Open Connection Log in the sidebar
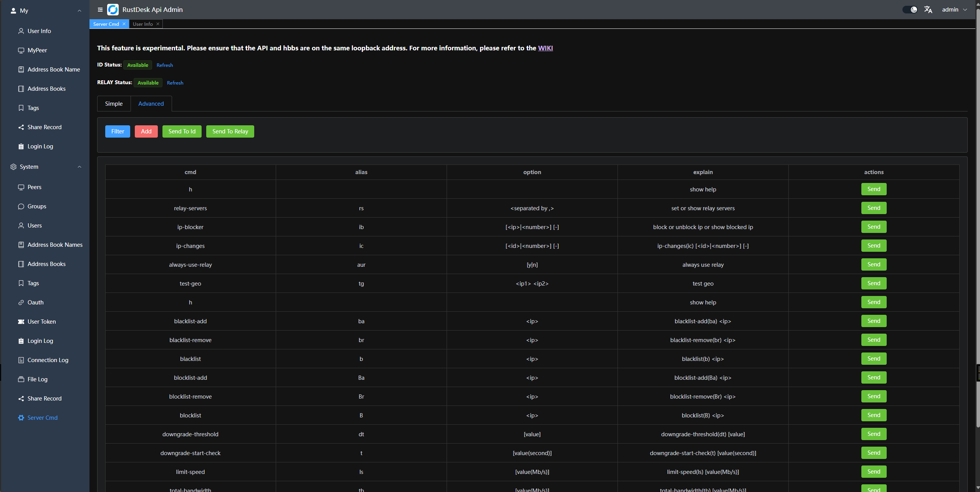The width and height of the screenshot is (980, 492). pyautogui.click(x=48, y=360)
